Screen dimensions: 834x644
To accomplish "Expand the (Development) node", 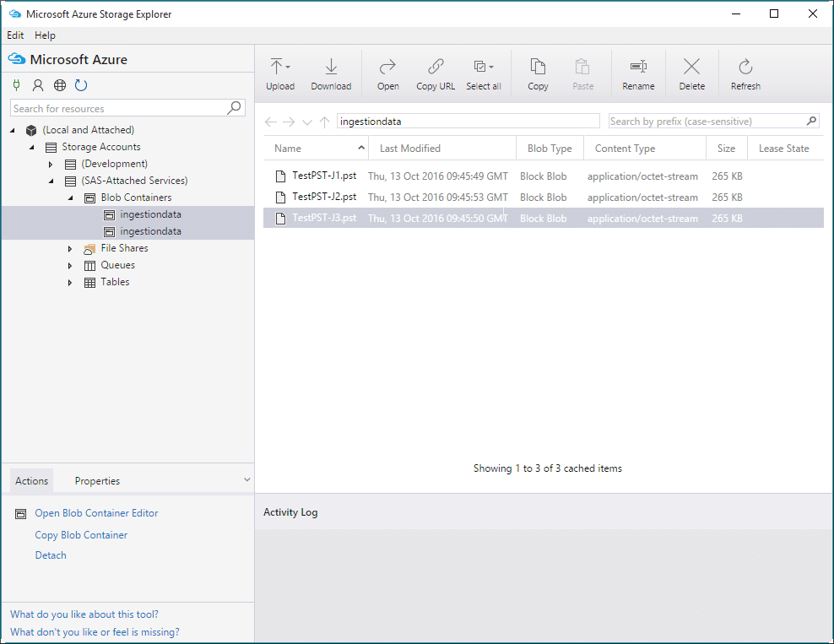I will pyautogui.click(x=51, y=165).
